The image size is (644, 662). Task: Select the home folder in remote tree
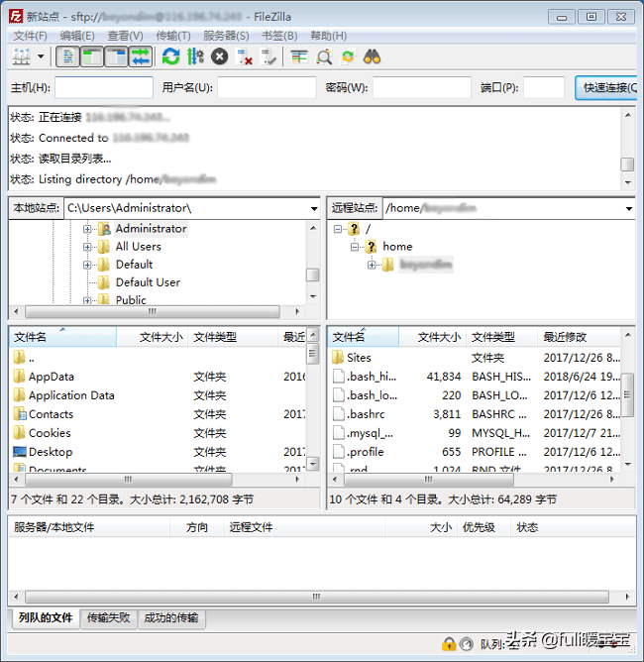coord(397,247)
